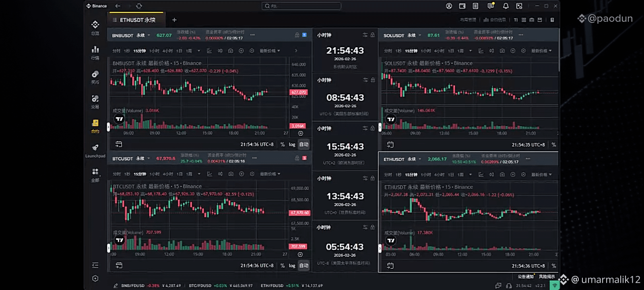The image size is (644, 290).
Task: Select 4小时 interval in BTCUSDT chart
Action: pos(168,174)
